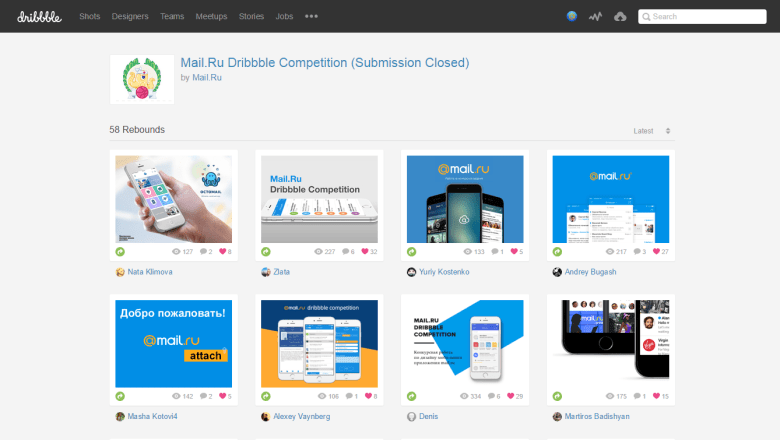Open the Shots menu
780x440 pixels.
tap(90, 16)
